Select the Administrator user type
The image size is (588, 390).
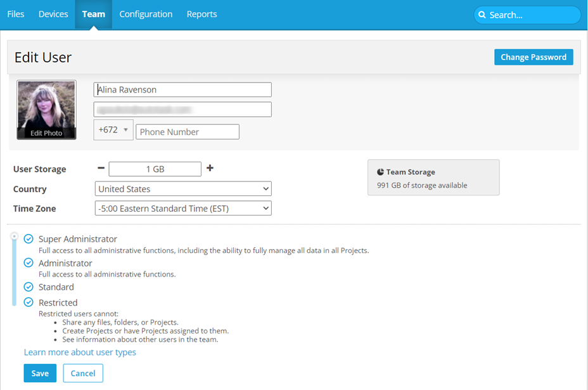(29, 263)
